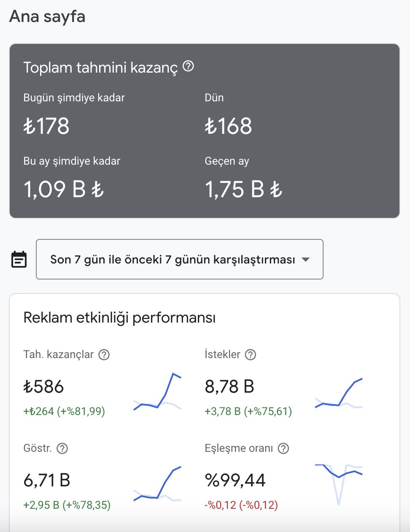
Task: Open the Eşleşme oranı sparkline chart
Action: (339, 485)
